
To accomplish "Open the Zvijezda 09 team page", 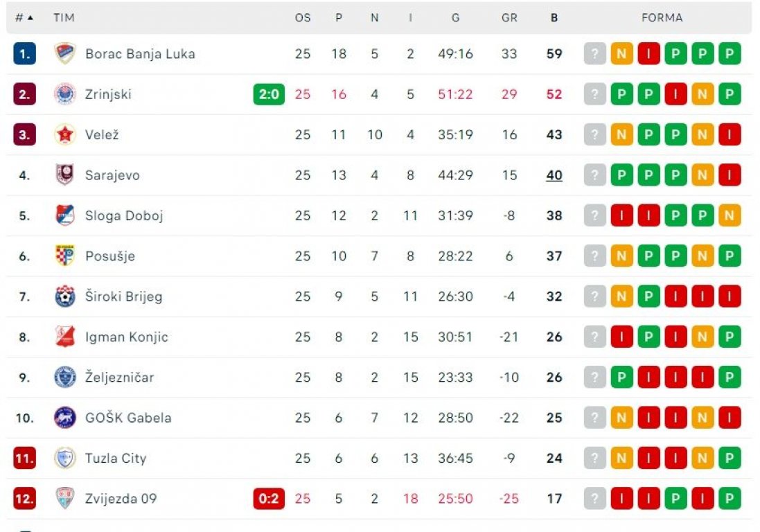I will [121, 499].
